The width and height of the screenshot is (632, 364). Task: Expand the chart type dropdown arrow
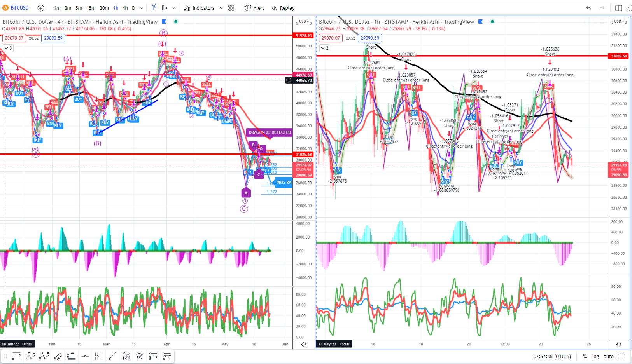[x=174, y=8]
